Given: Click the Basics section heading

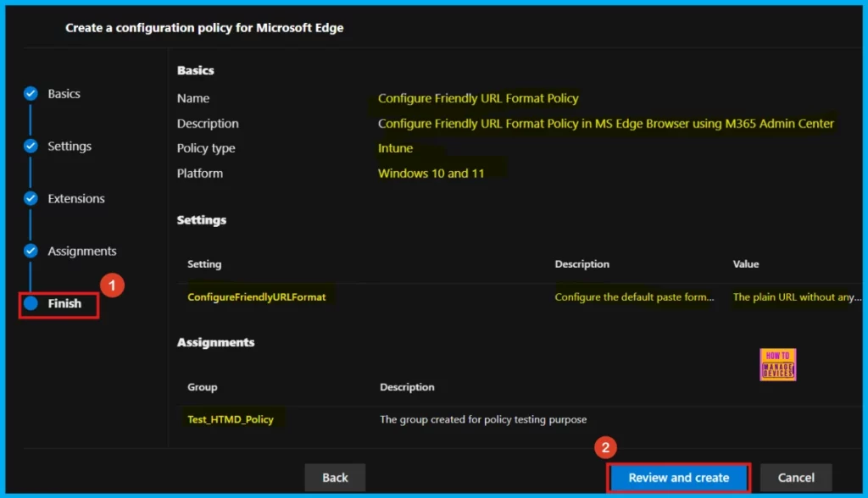Looking at the screenshot, I should (196, 70).
